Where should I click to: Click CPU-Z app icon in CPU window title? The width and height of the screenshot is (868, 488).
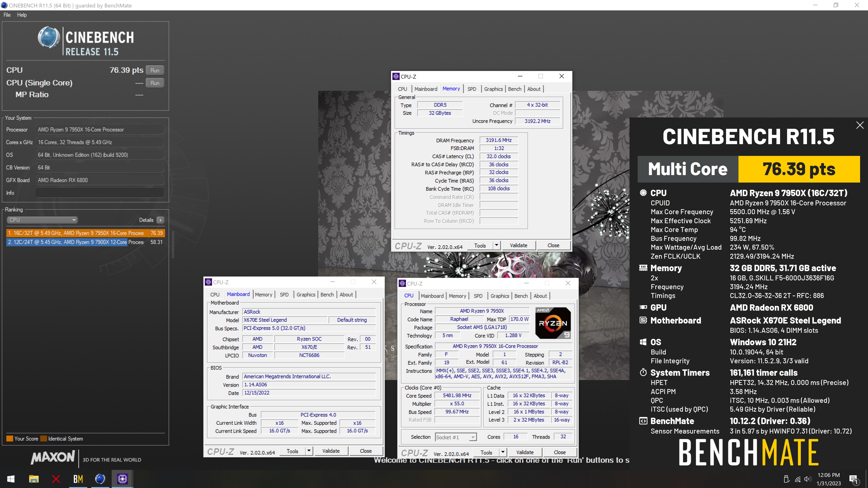point(402,283)
